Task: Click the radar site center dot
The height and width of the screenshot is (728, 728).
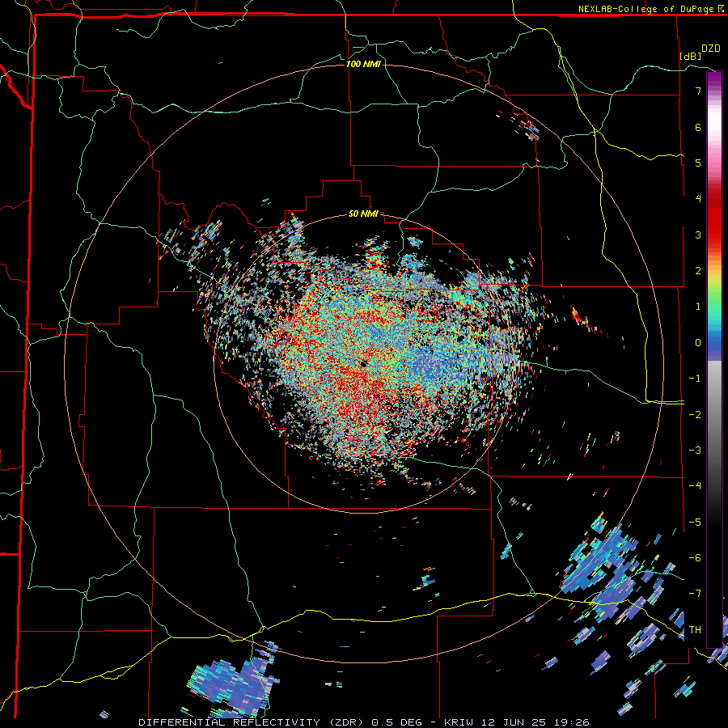Action: click(363, 363)
